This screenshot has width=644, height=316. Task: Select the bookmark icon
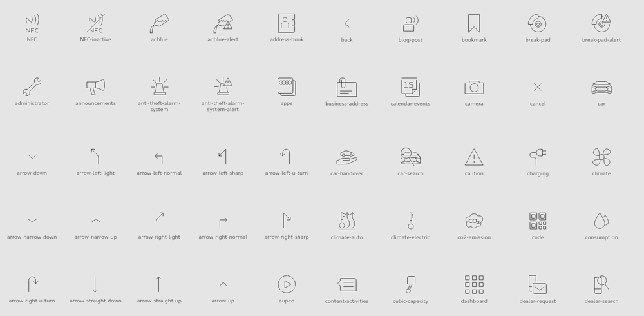pyautogui.click(x=474, y=24)
